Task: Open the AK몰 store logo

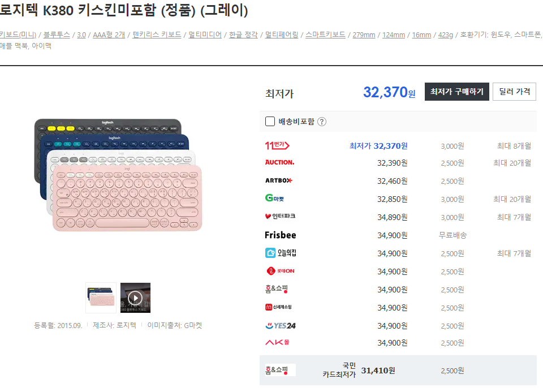Action: point(277,342)
